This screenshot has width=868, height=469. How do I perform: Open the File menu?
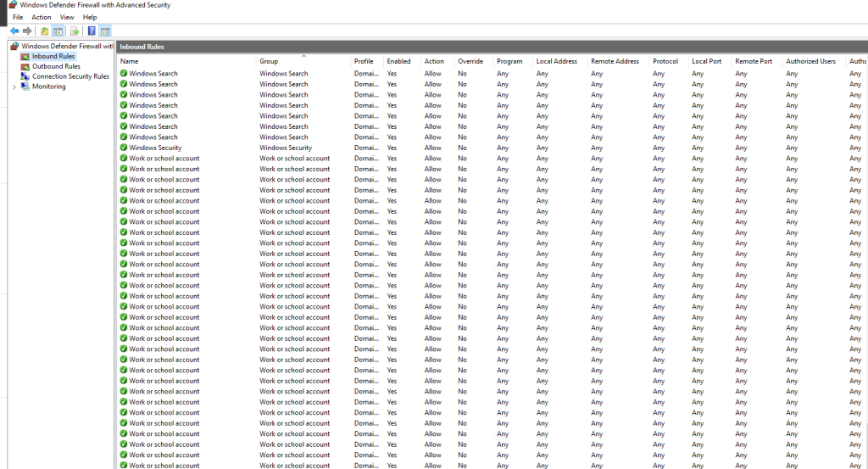click(18, 17)
